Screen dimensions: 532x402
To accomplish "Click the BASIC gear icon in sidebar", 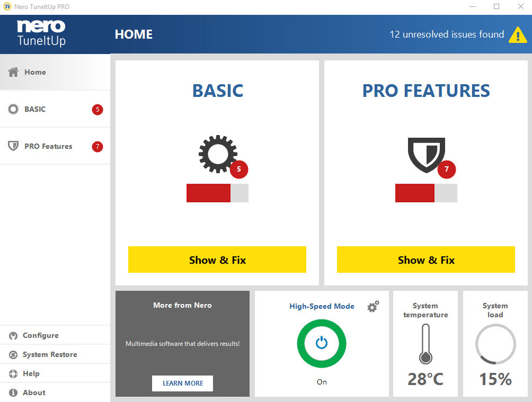I will point(13,109).
